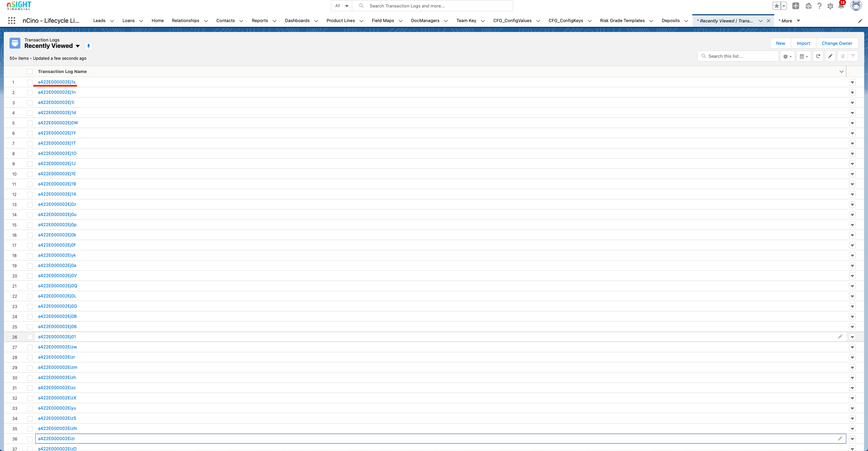Open the Display As layout dropdown
This screenshot has width=868, height=451.
click(x=804, y=56)
